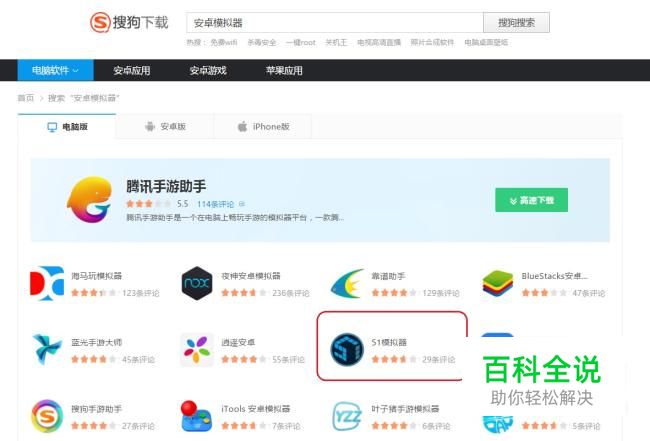Click the Sogou Download logo
Screen dimensions: 650x441
click(x=129, y=22)
